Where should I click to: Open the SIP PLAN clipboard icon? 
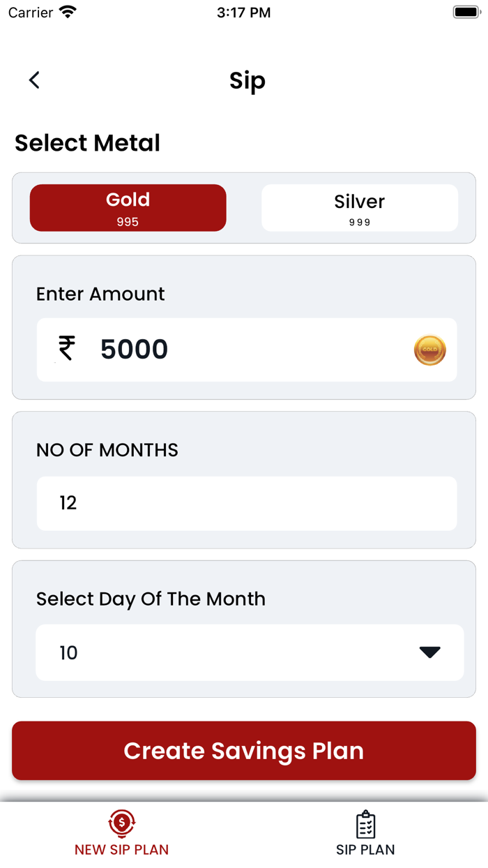(365, 823)
